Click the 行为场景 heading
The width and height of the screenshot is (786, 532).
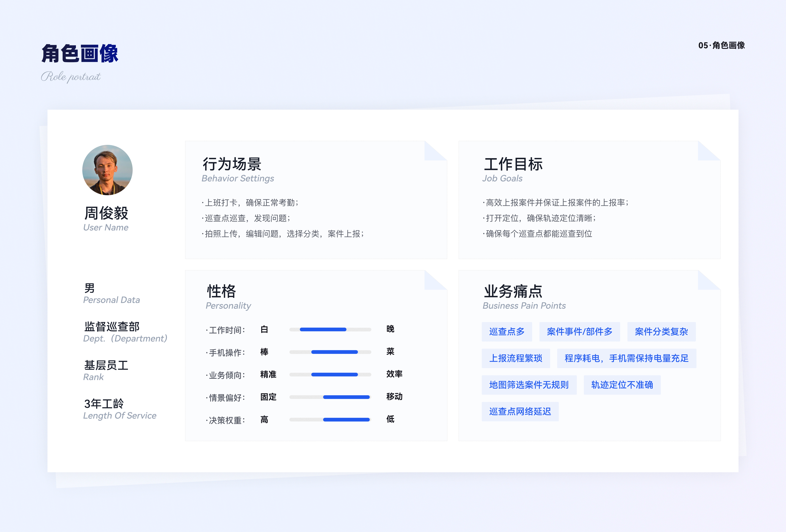click(232, 164)
